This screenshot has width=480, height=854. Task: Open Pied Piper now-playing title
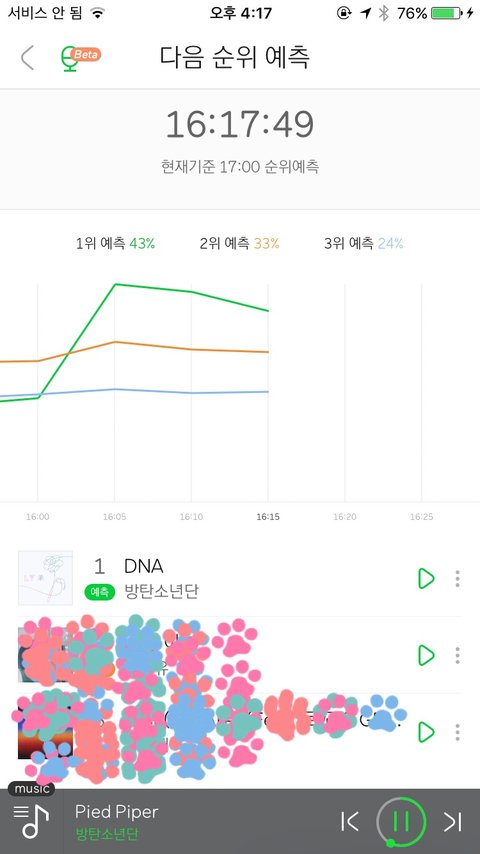click(x=117, y=812)
